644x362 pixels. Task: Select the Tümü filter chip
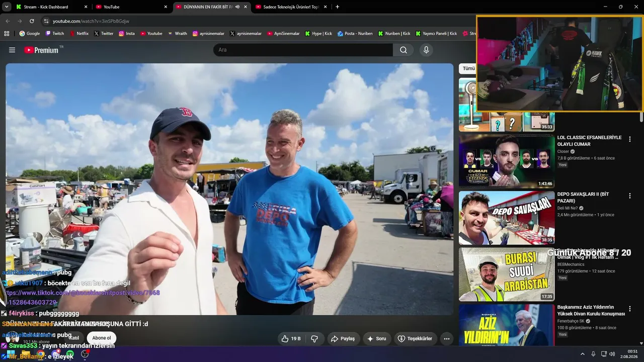click(x=468, y=68)
